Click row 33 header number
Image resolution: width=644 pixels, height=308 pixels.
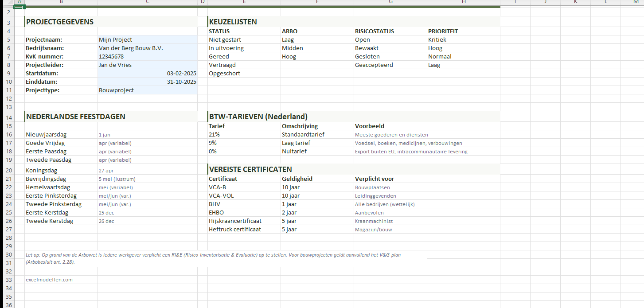tap(8, 280)
